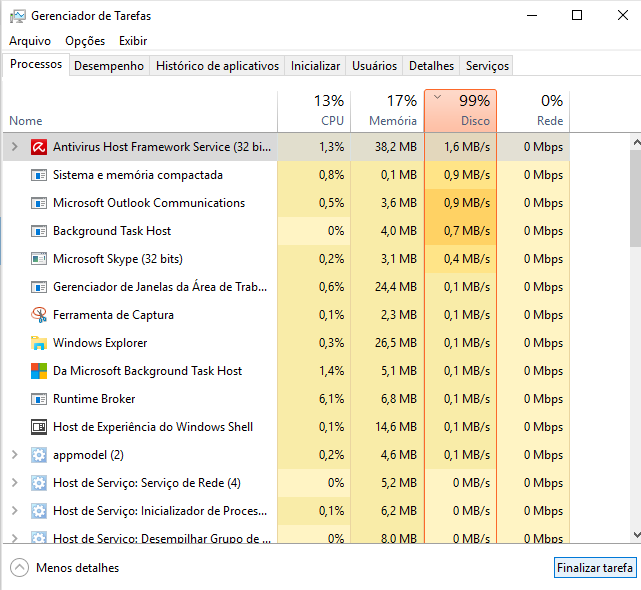This screenshot has height=590, width=641.
Task: Click the 38,2 MB memory cell
Action: pyautogui.click(x=396, y=147)
